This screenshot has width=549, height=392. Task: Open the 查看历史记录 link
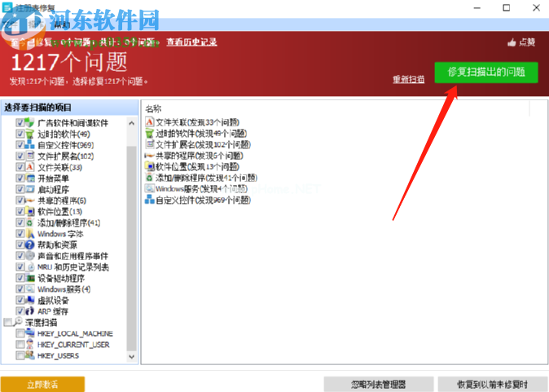(x=192, y=42)
